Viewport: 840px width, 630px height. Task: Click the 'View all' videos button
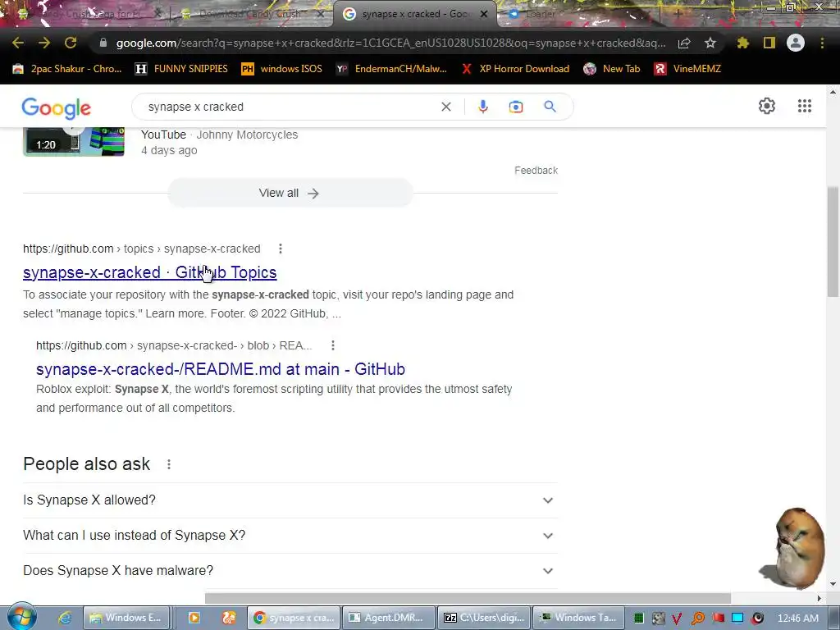(290, 193)
